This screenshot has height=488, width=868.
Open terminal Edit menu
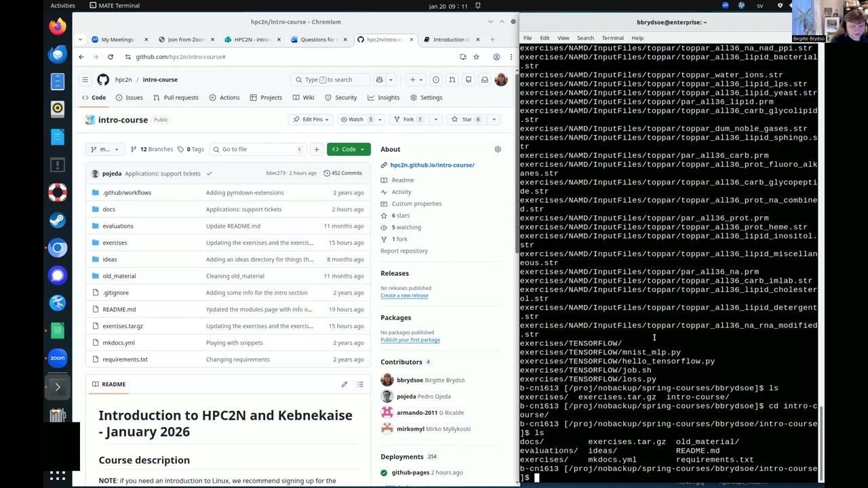545,38
